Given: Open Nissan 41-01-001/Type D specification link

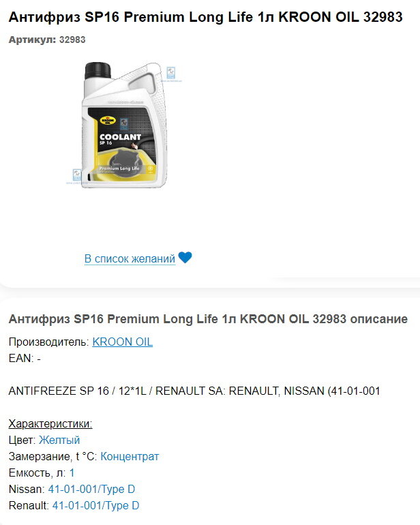Looking at the screenshot, I should (91, 489).
